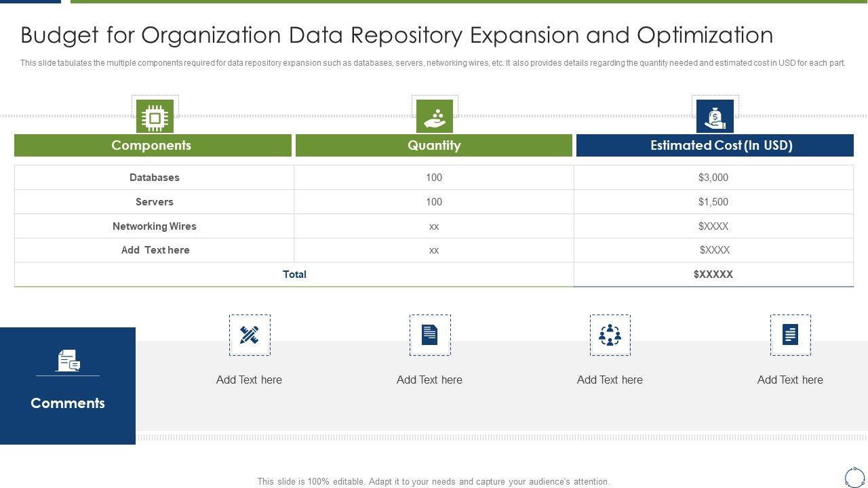Select the Components column header
Screen dimensions: 868x488
coord(152,146)
